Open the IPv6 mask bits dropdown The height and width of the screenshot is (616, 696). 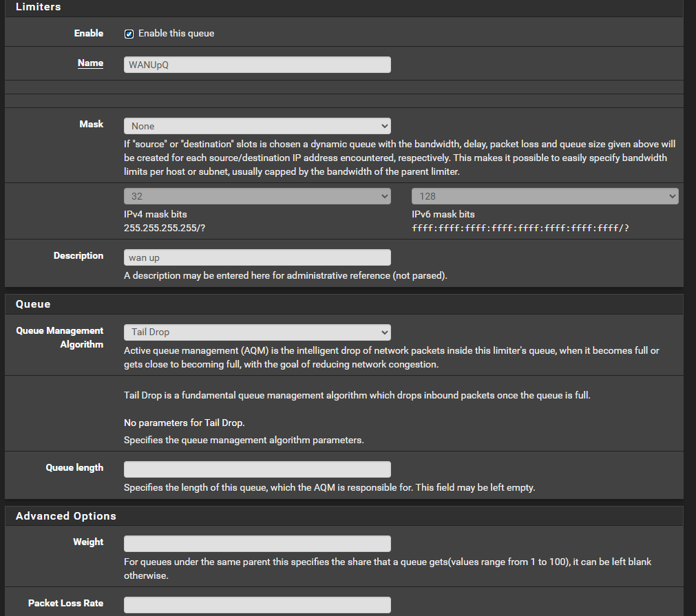pos(545,196)
